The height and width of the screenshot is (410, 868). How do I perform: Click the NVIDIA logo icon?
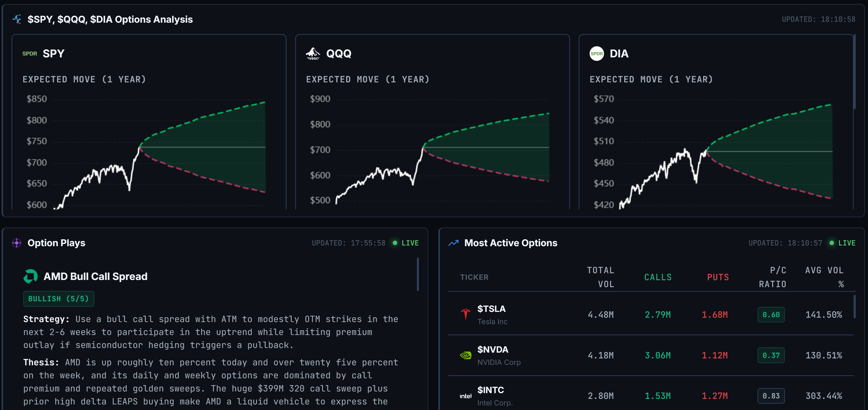click(x=466, y=355)
